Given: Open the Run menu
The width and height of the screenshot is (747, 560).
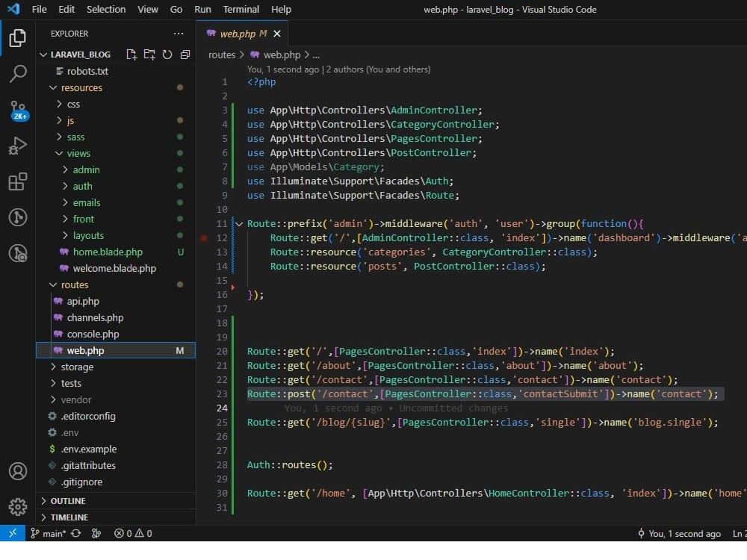Looking at the screenshot, I should click(x=202, y=9).
